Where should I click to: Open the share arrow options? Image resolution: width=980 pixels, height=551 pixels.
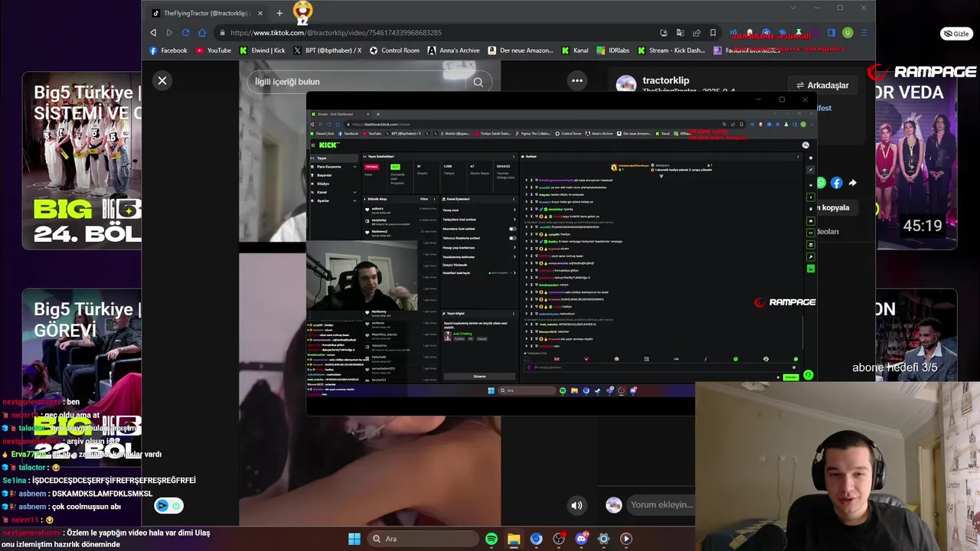(x=852, y=183)
